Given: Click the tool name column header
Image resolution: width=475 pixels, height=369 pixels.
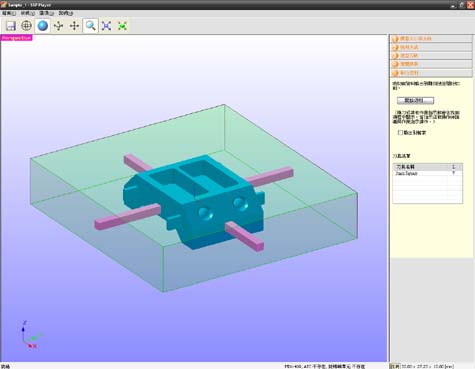Looking at the screenshot, I should 420,167.
